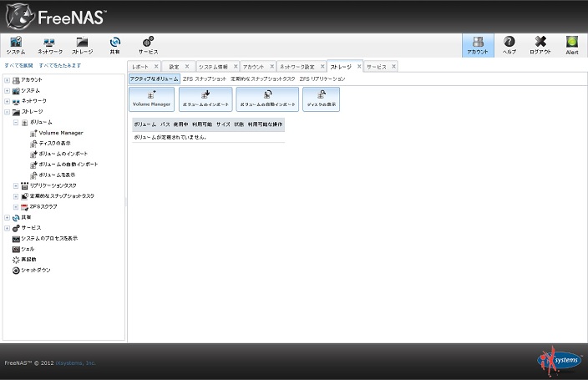Open サービス from the top toolbar
This screenshot has width=588, height=380.
148,45
